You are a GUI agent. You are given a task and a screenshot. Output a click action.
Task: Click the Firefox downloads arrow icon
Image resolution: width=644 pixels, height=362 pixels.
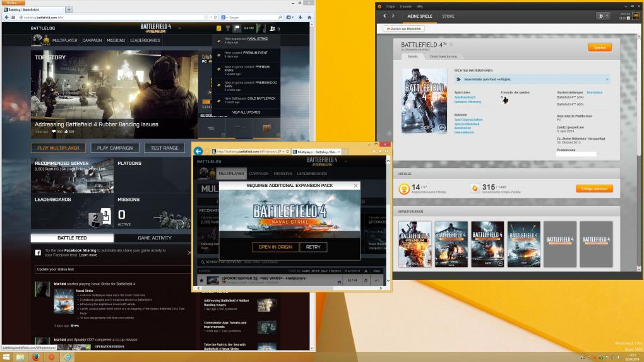coord(301,17)
